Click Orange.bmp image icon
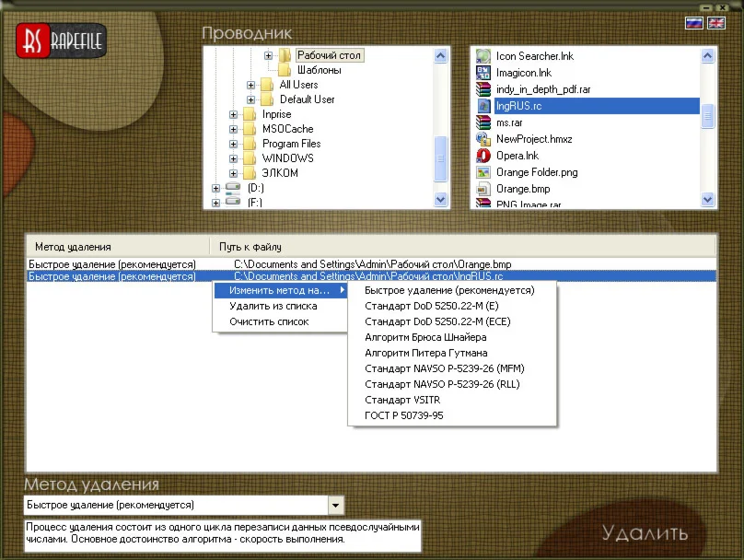Image resolution: width=744 pixels, height=560 pixels. (483, 189)
